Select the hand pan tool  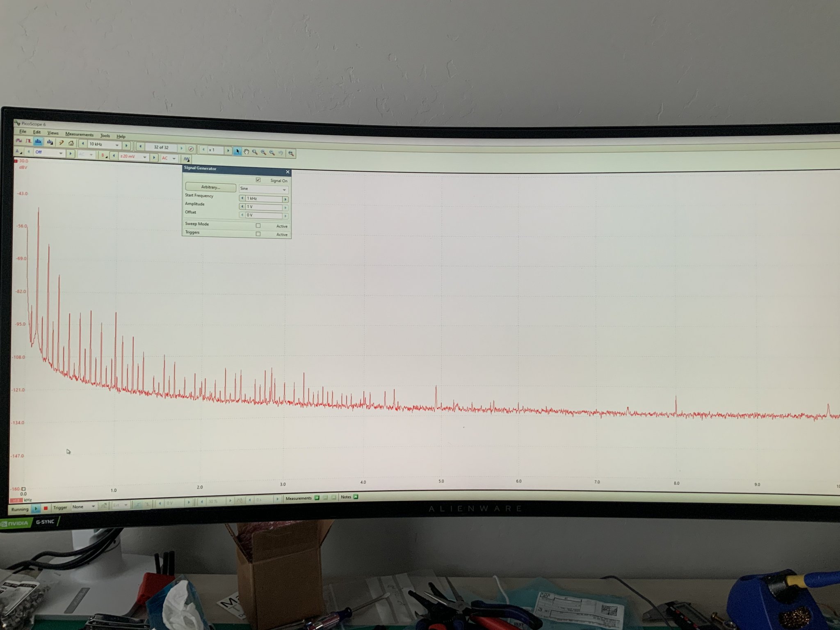click(246, 151)
